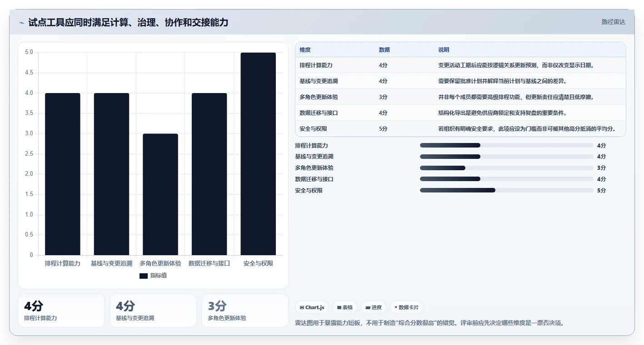Click the 指标值 legend color swatch
The width and height of the screenshot is (644, 345).
(x=144, y=276)
